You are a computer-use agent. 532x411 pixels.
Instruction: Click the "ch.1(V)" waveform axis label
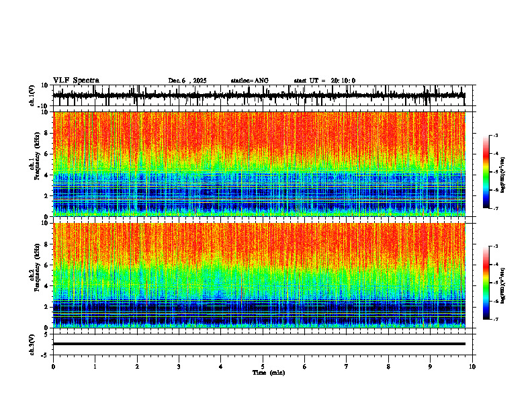point(32,95)
